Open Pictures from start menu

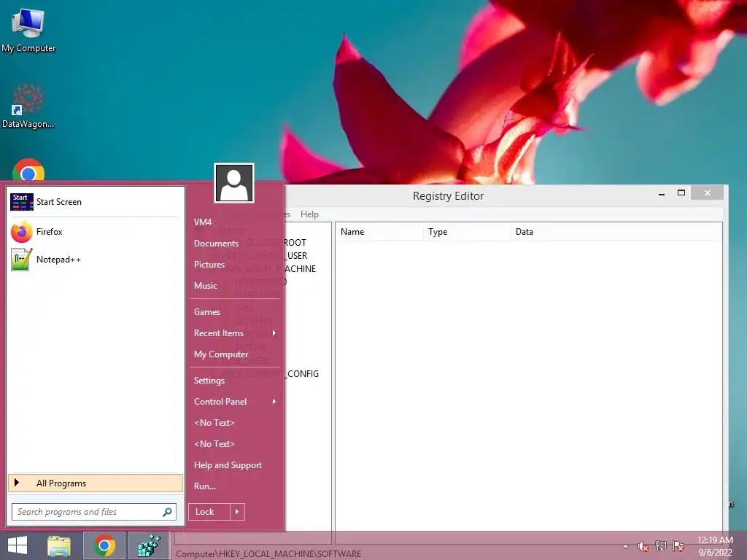click(x=209, y=265)
